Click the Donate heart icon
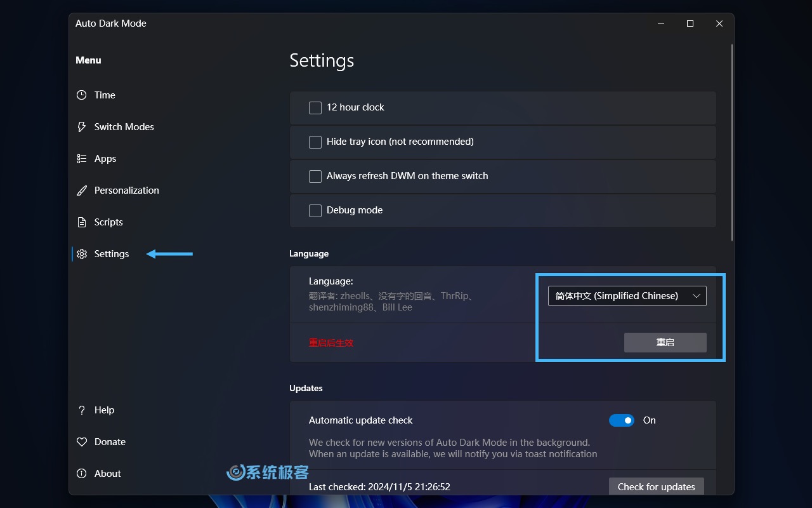812x508 pixels. point(82,442)
